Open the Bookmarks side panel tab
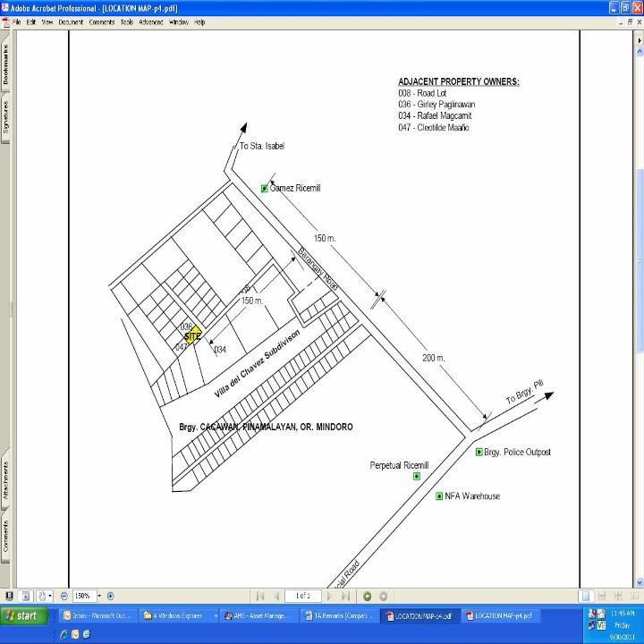The image size is (644, 644). (5, 64)
